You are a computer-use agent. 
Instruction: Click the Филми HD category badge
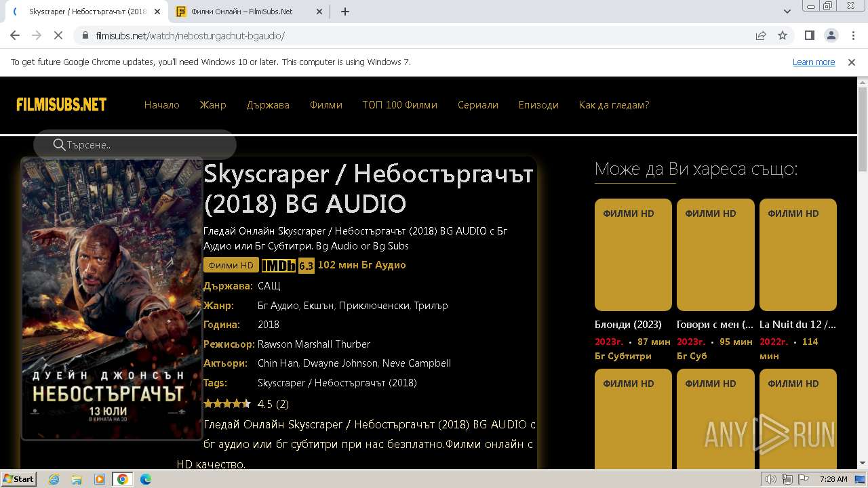coord(231,265)
